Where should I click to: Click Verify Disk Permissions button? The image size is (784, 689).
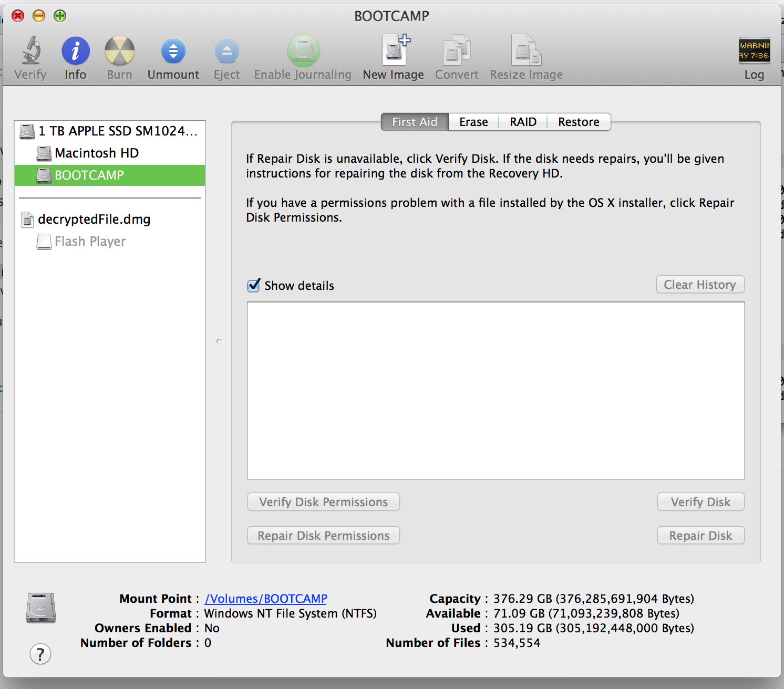click(324, 502)
